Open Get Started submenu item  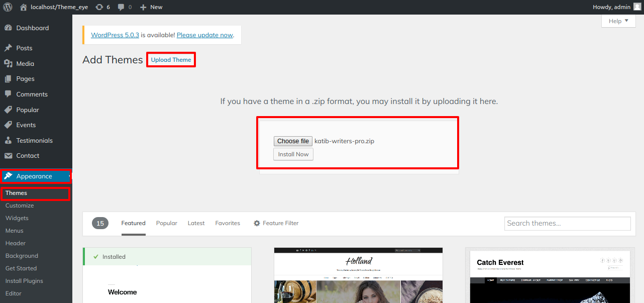point(21,268)
